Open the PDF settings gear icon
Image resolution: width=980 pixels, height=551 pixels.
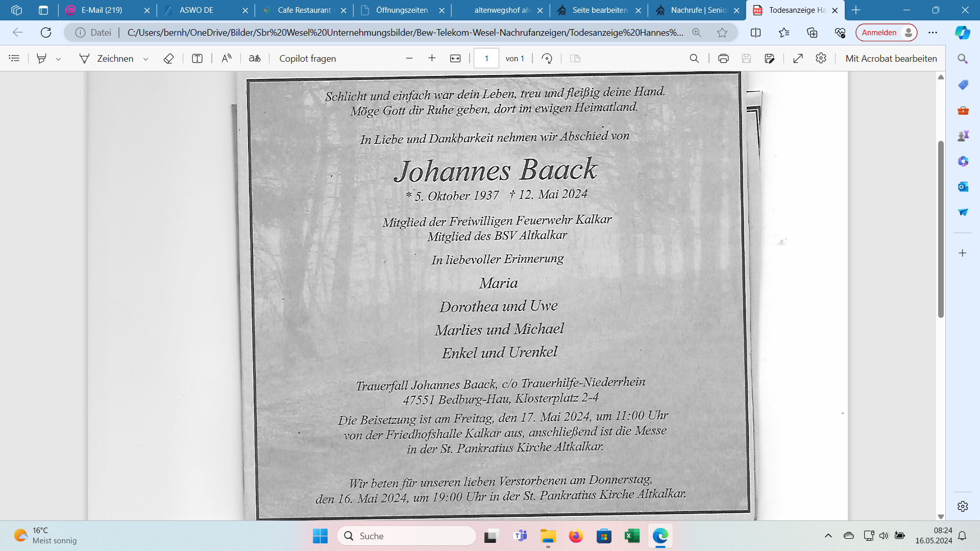pos(821,59)
